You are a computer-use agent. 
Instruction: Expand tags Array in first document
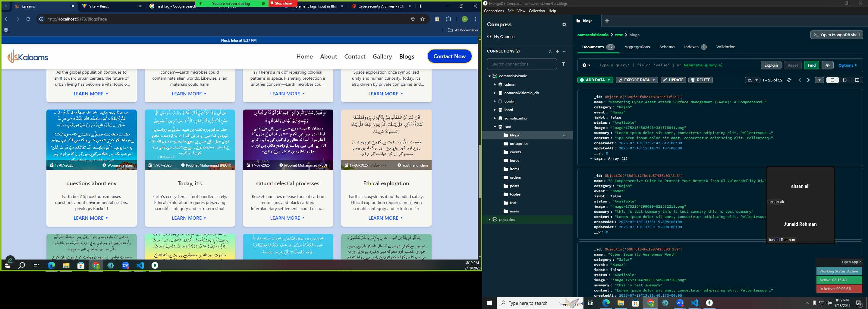point(591,158)
